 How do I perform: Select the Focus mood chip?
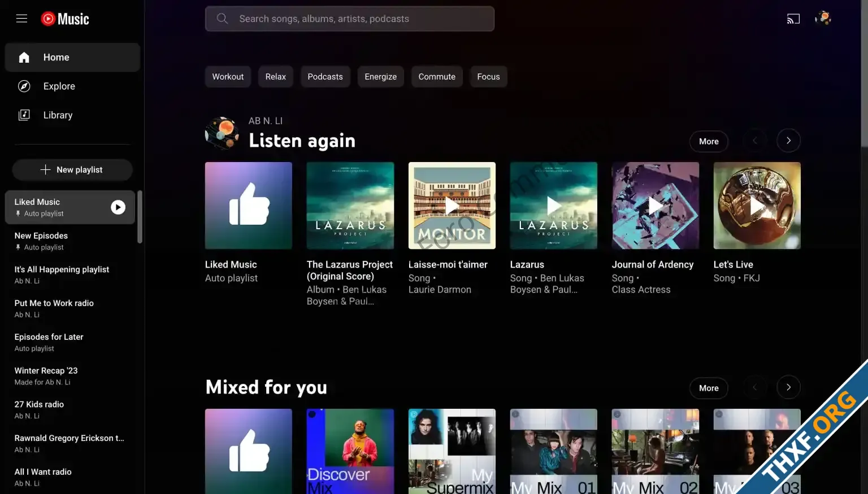[488, 77]
